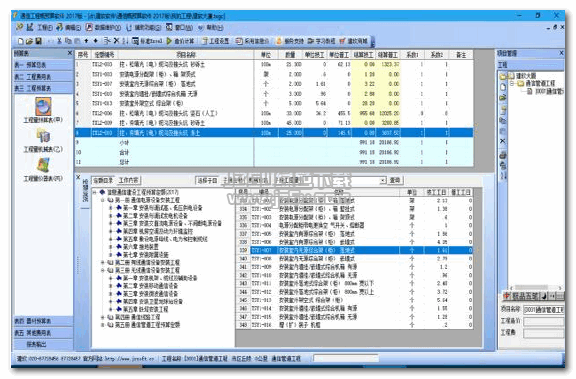Select 建软大厦 root folder in project tree
This screenshot has height=379, width=576.
point(526,76)
